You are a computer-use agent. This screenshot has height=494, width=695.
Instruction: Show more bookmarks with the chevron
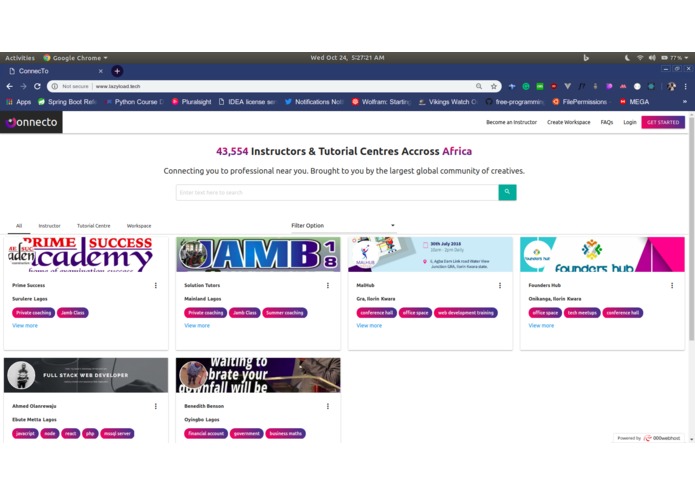(685, 102)
